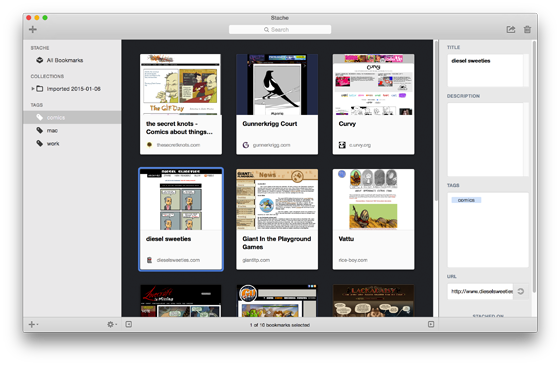Click the dieselsweeties.com link text
Image resolution: width=560 pixels, height=365 pixels.
tap(178, 260)
